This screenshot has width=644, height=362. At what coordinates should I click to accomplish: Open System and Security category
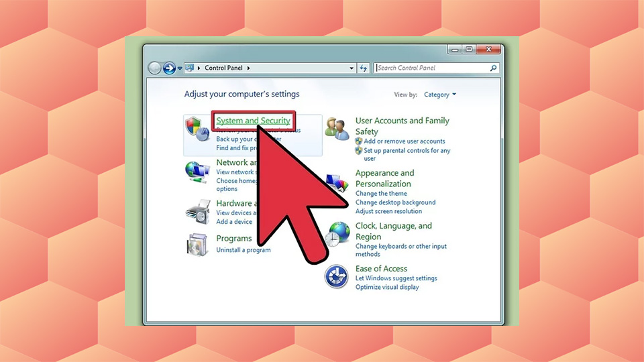[x=253, y=121]
